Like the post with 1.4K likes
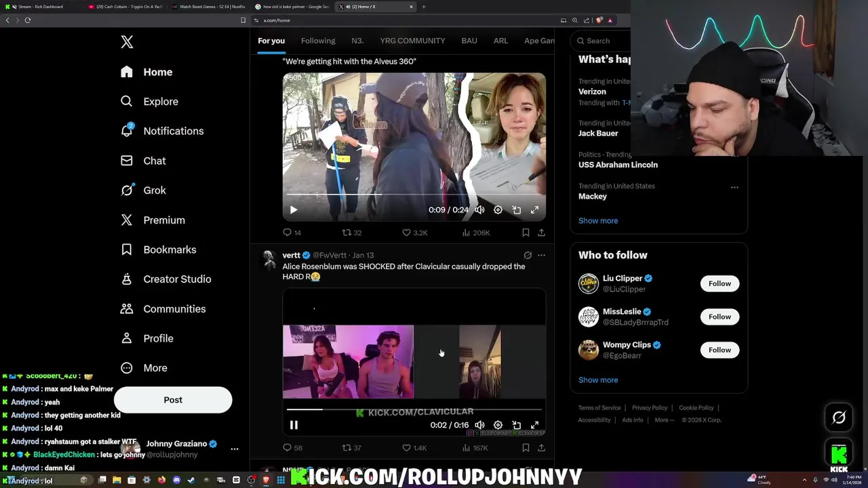This screenshot has height=488, width=868. pyautogui.click(x=414, y=448)
